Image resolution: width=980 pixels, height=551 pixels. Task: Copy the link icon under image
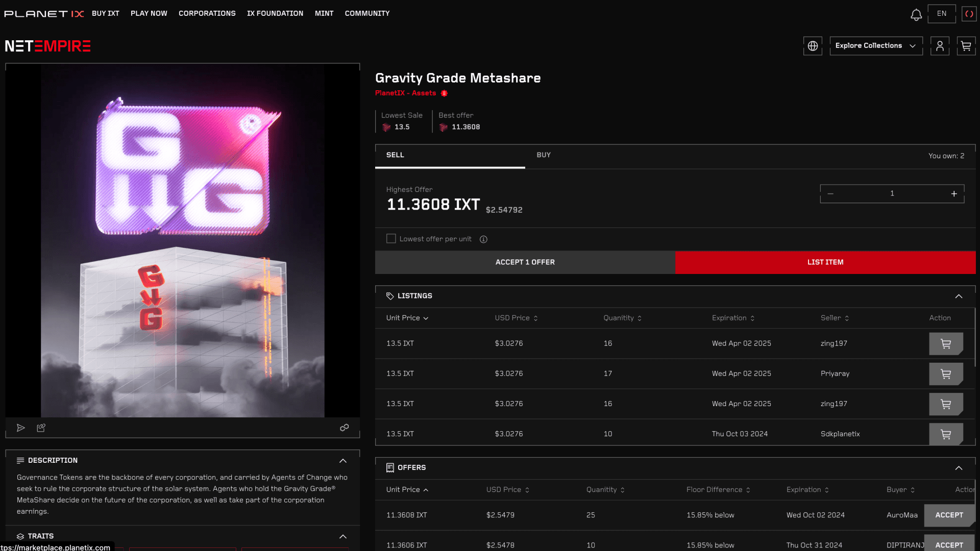345,428
